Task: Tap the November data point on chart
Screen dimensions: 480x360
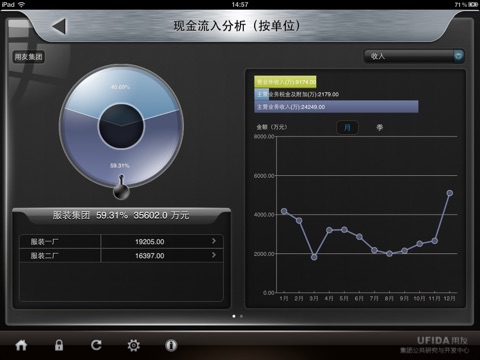Action: point(435,241)
